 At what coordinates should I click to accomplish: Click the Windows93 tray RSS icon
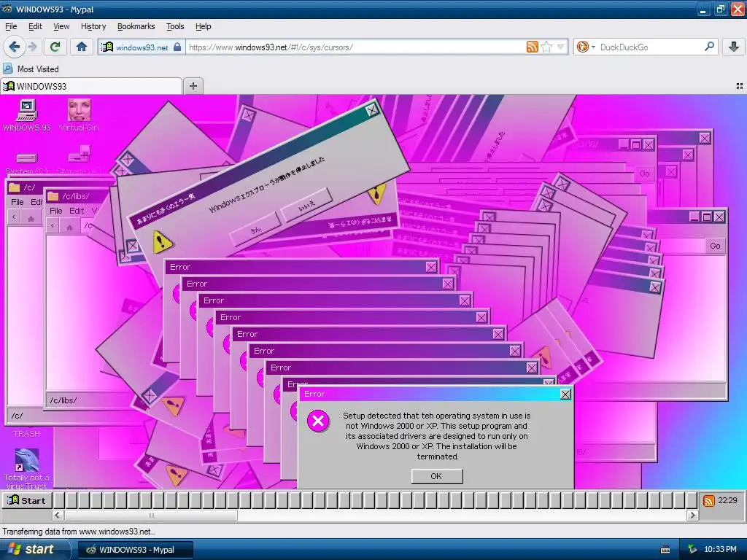tap(708, 500)
